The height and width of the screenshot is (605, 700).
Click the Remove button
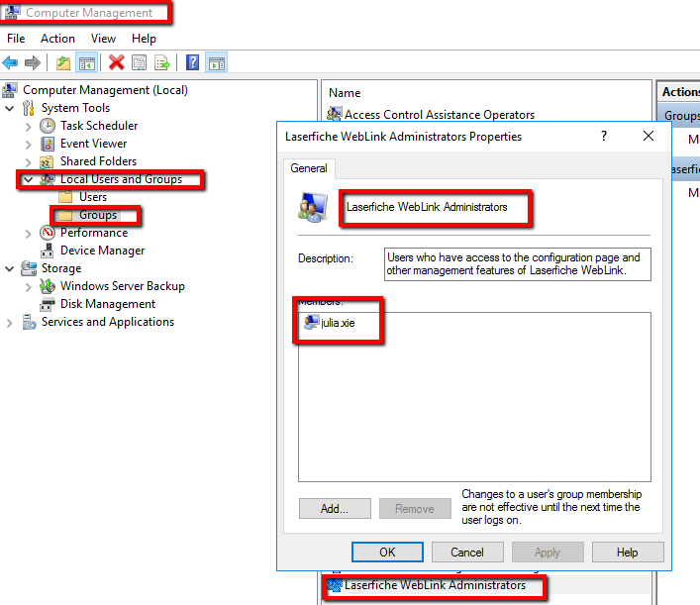coord(415,509)
